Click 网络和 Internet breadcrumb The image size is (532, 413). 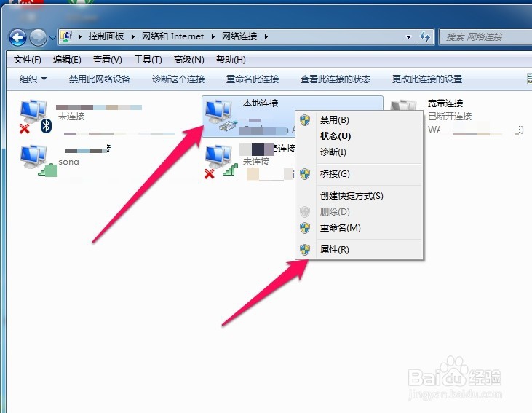coord(172,36)
